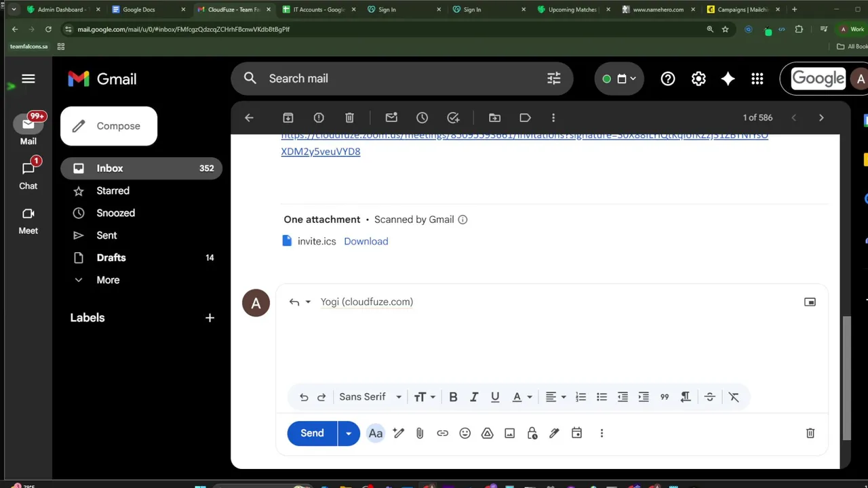This screenshot has height=488, width=868.
Task: Open Gmail main menu hamburger
Action: pos(28,79)
